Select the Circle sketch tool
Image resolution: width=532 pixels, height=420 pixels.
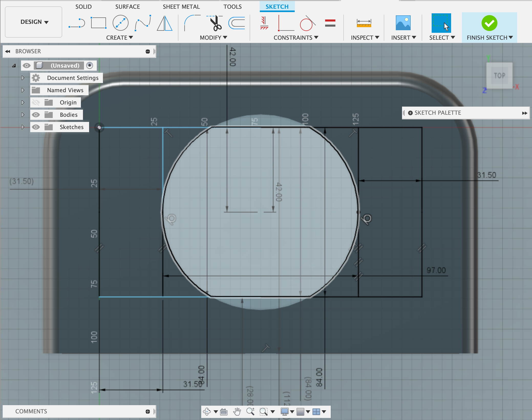click(x=121, y=23)
